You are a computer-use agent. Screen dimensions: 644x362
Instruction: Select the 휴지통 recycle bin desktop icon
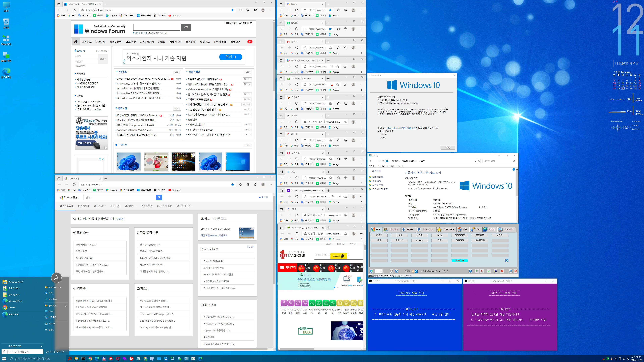click(6, 23)
